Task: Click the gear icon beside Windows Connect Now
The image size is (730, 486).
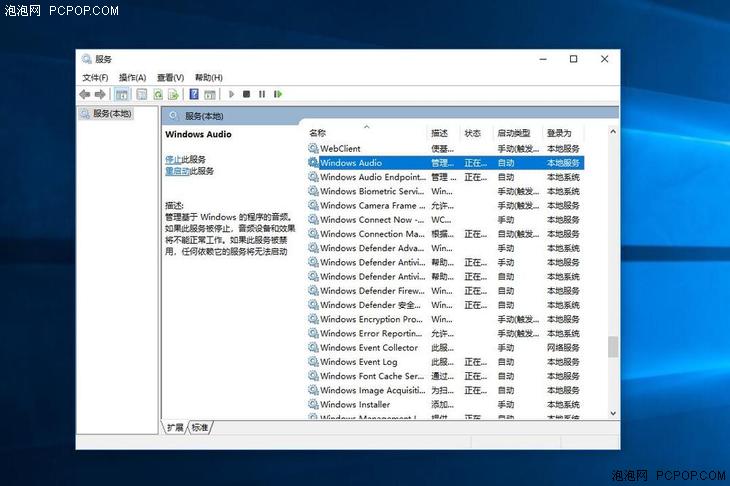Action: pos(313,220)
